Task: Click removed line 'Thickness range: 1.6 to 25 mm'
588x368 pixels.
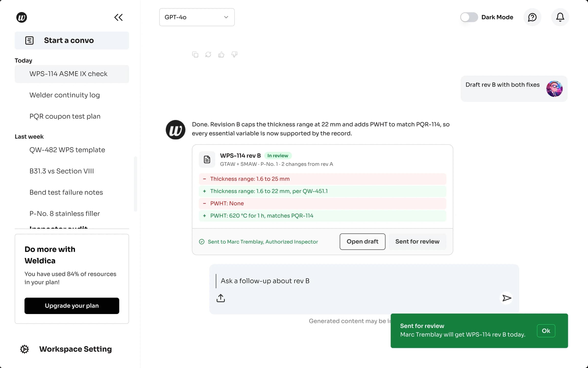Action: pyautogui.click(x=322, y=179)
